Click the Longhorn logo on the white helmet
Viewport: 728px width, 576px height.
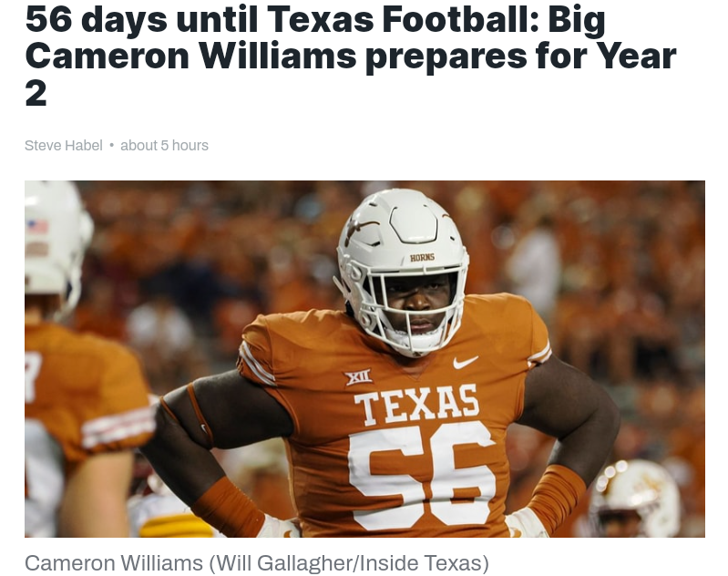coord(364,227)
